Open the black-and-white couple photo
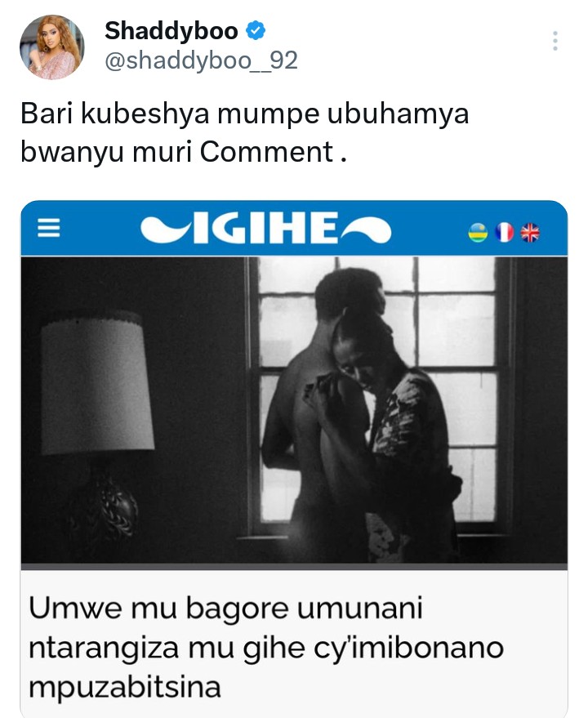588x718 pixels. click(x=294, y=410)
